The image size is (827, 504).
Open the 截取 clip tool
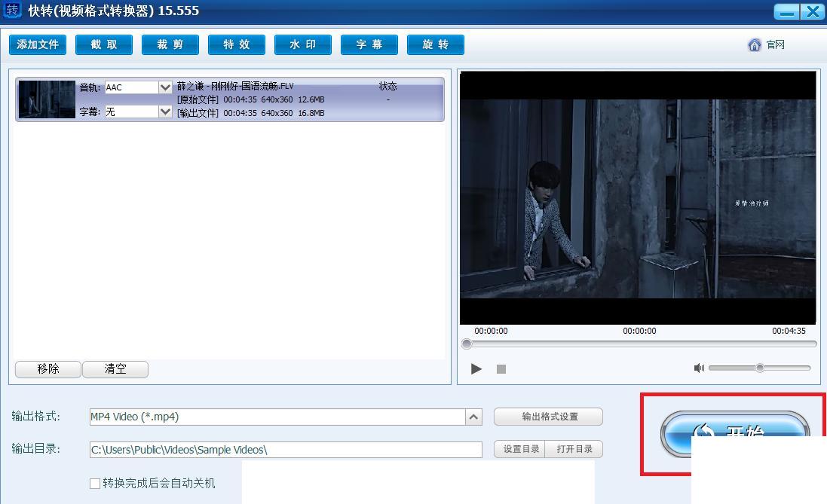point(104,44)
